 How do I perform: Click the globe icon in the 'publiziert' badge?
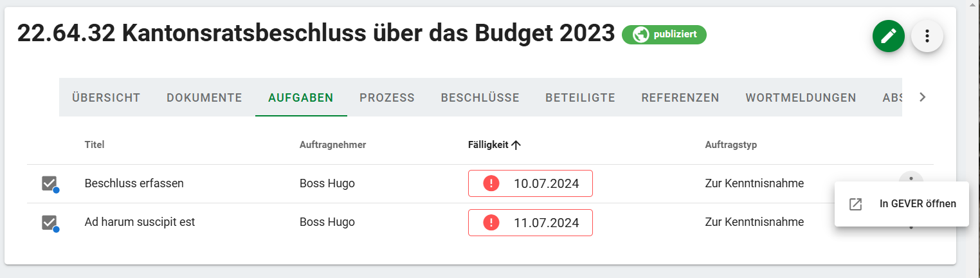point(640,35)
